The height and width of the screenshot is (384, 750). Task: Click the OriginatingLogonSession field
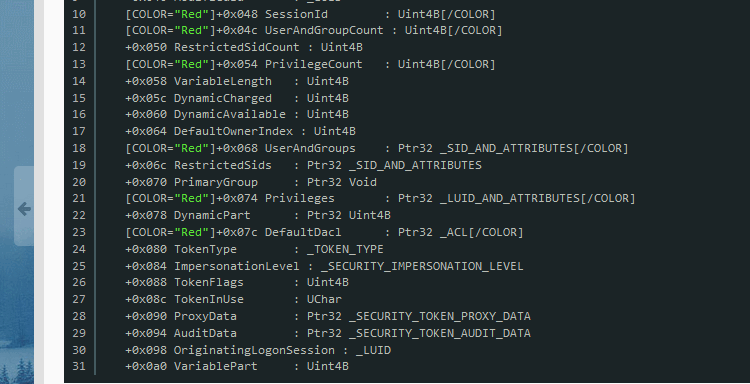254,351
